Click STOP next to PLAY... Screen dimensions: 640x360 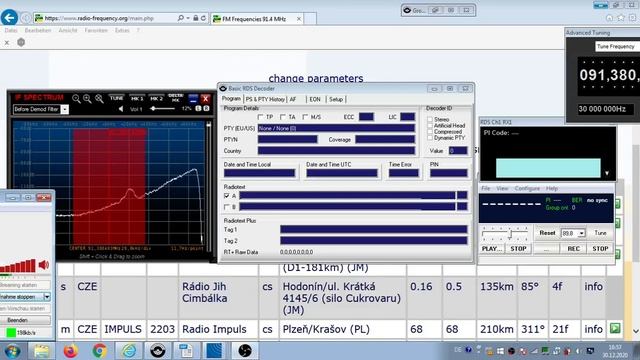click(518, 249)
